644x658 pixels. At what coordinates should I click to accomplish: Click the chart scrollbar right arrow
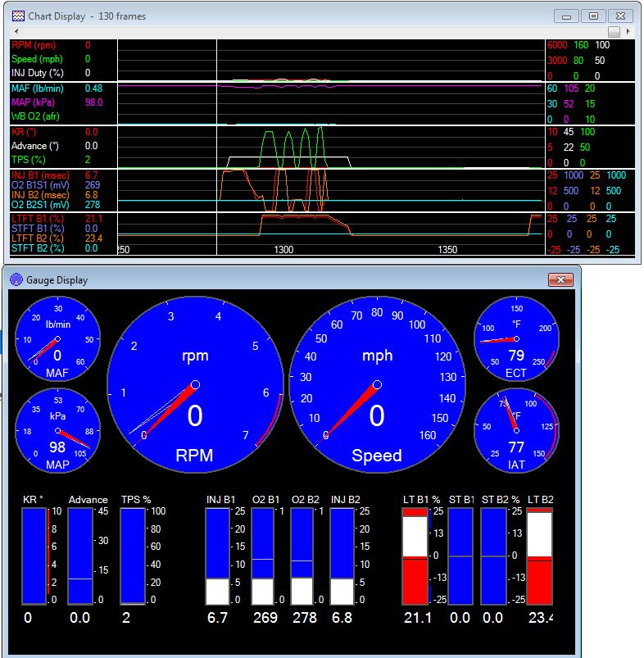pyautogui.click(x=627, y=32)
